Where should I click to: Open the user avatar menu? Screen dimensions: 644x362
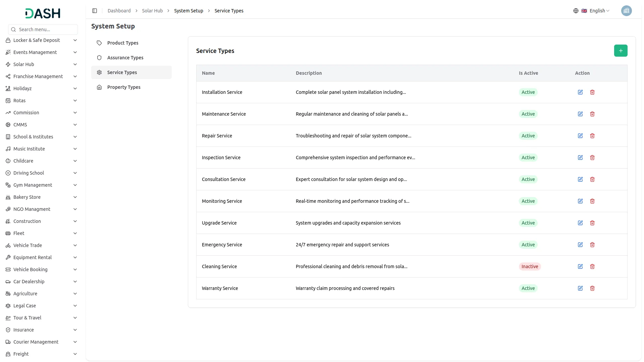click(626, 11)
